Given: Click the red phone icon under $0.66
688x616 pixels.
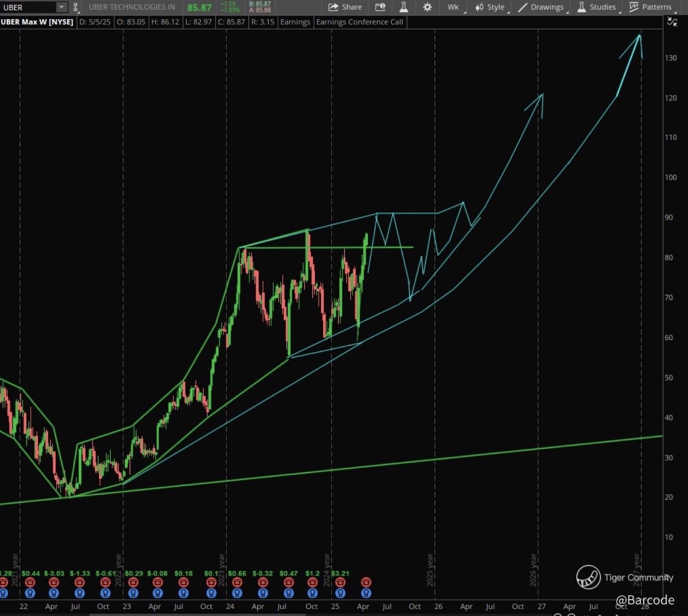Looking at the screenshot, I should (237, 582).
